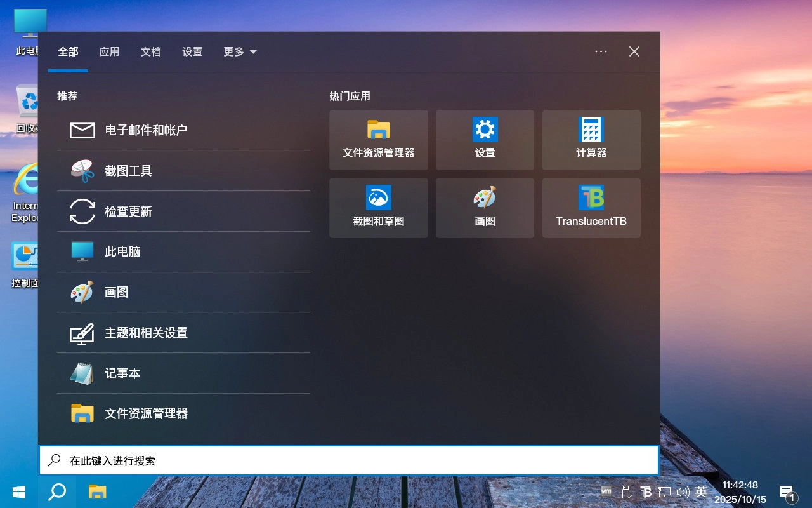Screen dimensions: 812x508
Task: Open the volume control in system tray
Action: coord(683,492)
